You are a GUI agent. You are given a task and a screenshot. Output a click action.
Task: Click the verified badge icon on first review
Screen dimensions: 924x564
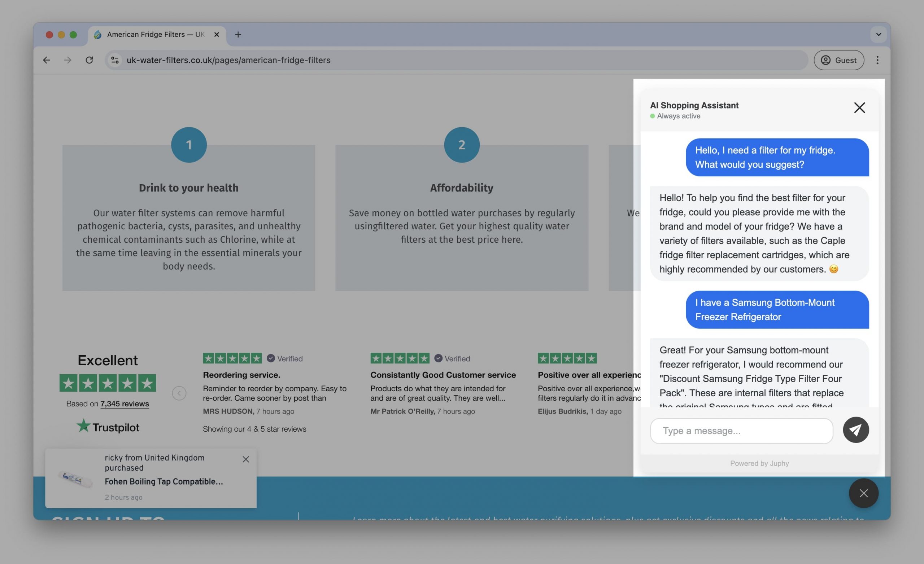271,358
